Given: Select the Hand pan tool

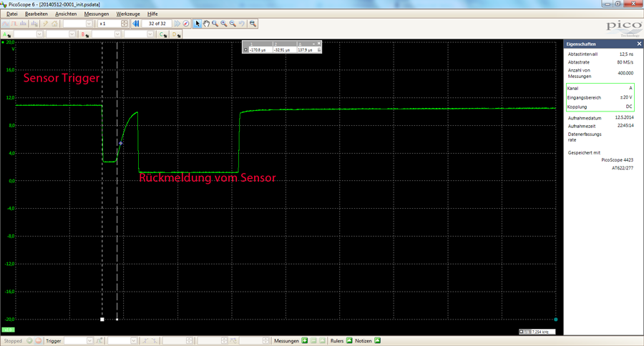Looking at the screenshot, I should [x=206, y=24].
